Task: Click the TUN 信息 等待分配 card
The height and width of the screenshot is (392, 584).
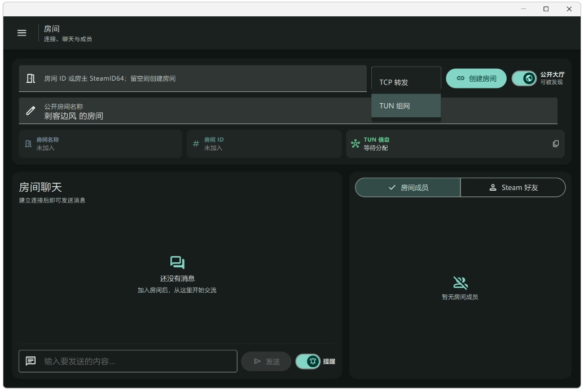Action: click(x=455, y=144)
